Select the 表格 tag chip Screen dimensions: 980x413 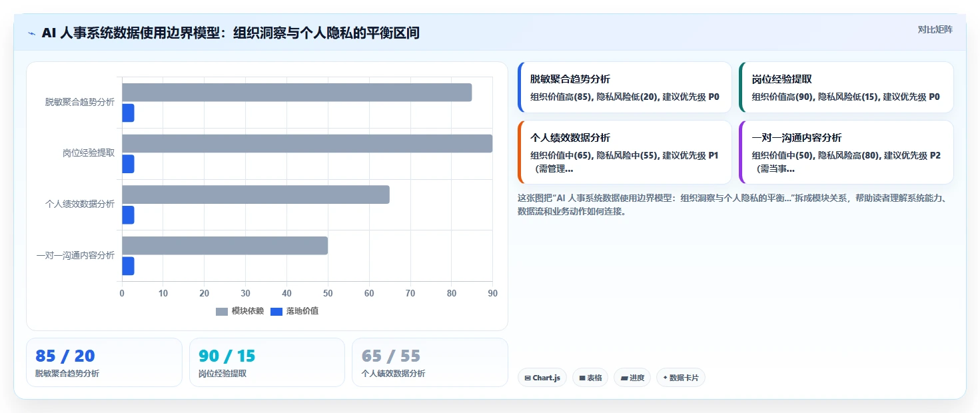tap(590, 378)
